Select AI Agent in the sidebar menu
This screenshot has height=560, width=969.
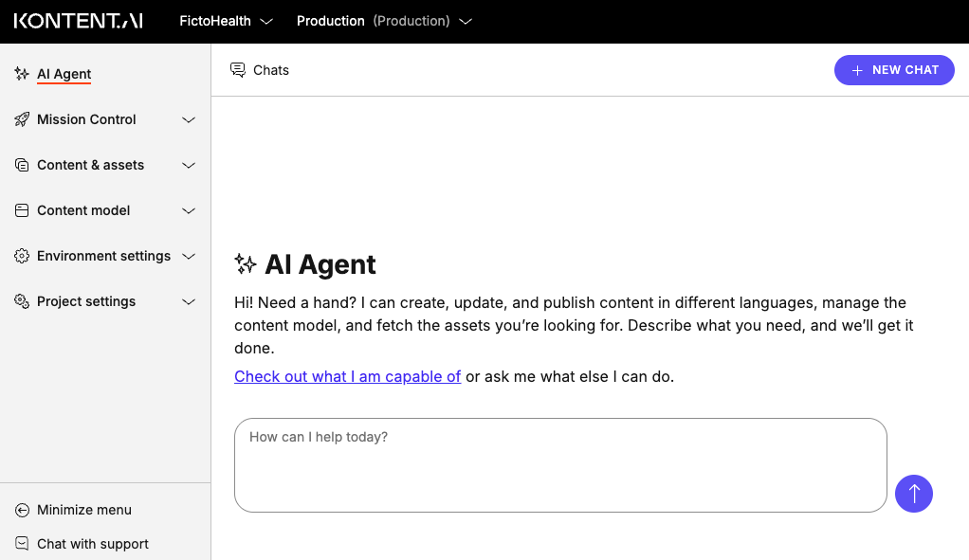click(64, 73)
